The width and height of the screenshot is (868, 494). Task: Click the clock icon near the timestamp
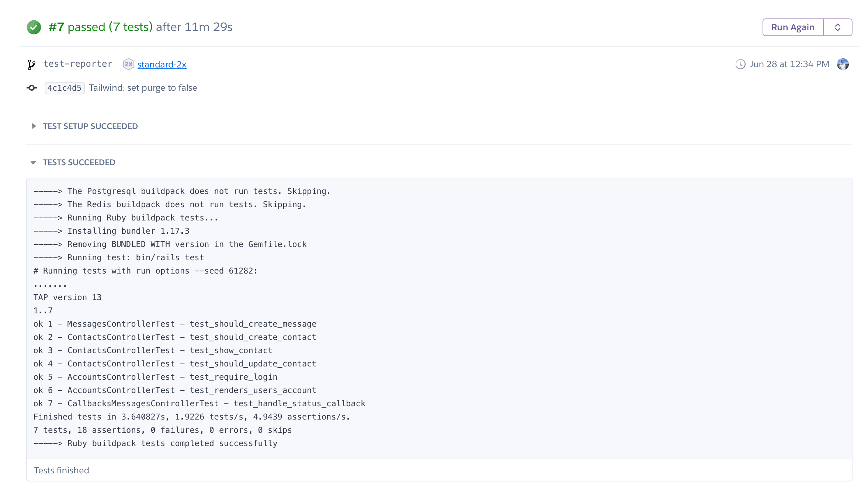[740, 64]
